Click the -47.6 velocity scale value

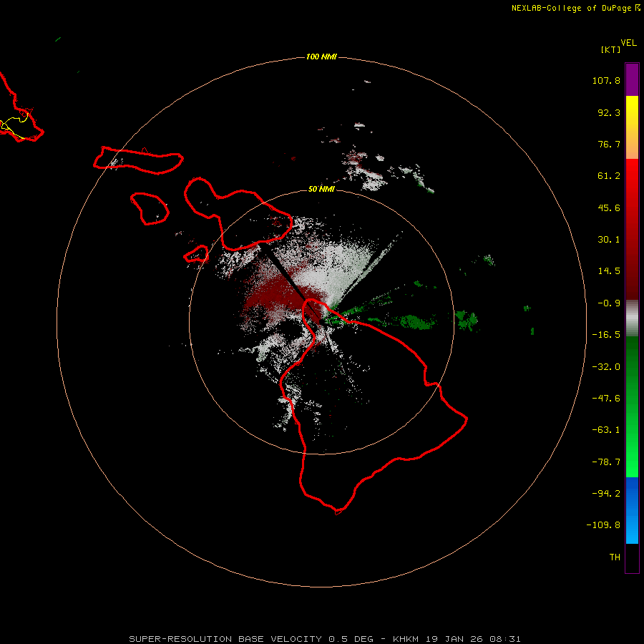pyautogui.click(x=606, y=399)
